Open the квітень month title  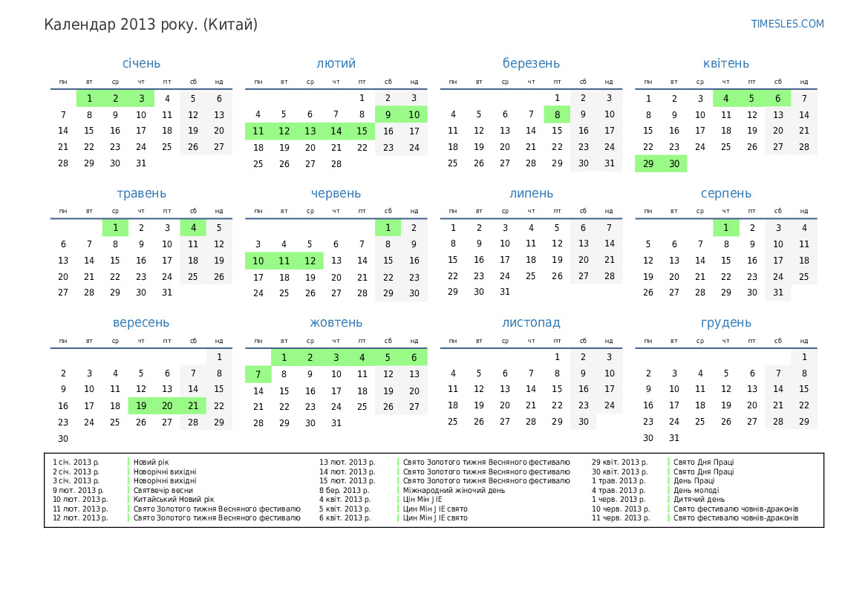point(725,64)
